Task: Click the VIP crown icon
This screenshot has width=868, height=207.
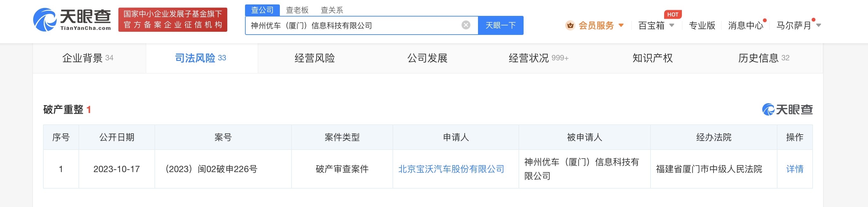Action: (x=570, y=25)
